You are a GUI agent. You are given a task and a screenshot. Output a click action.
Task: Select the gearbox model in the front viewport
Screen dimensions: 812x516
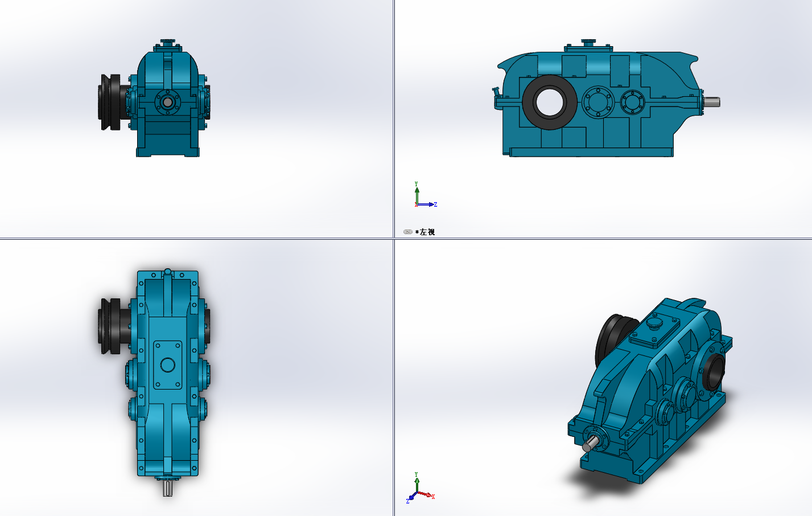[x=155, y=98]
